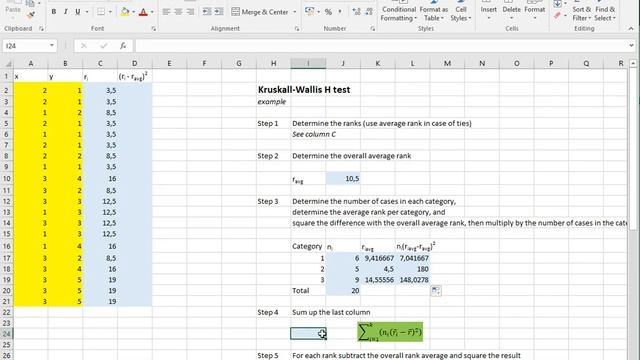The height and width of the screenshot is (360, 640).
Task: Open Conditional Formatting menu
Action: pos(399,13)
